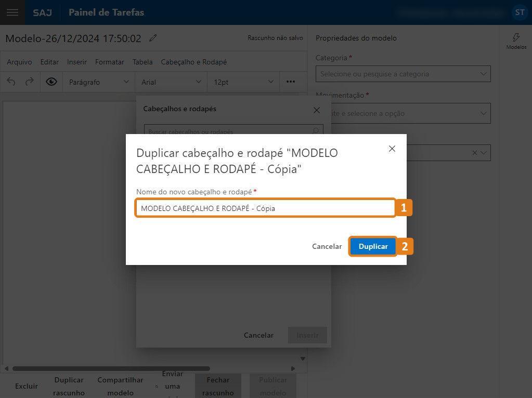Open more toolbar options via the ellipsis icon
The height and width of the screenshot is (398, 532).
click(291, 82)
